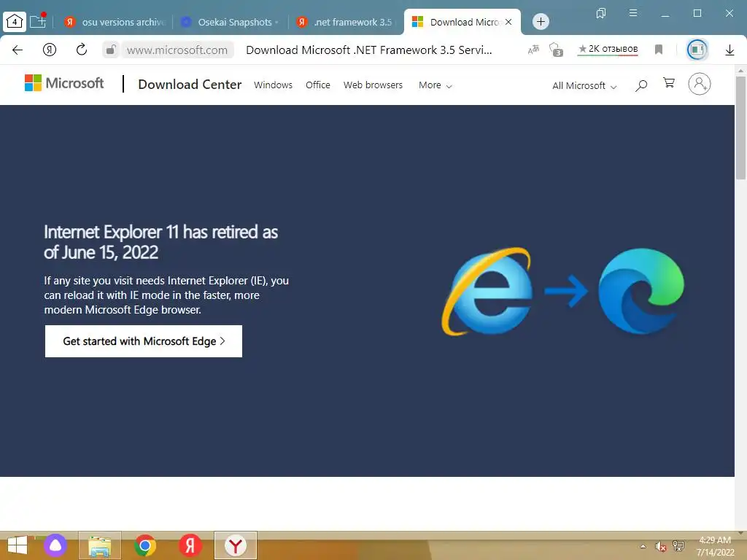Viewport: 747px width, 560px height.
Task: Click the new tab group icon with red dot
Action: coord(38,21)
